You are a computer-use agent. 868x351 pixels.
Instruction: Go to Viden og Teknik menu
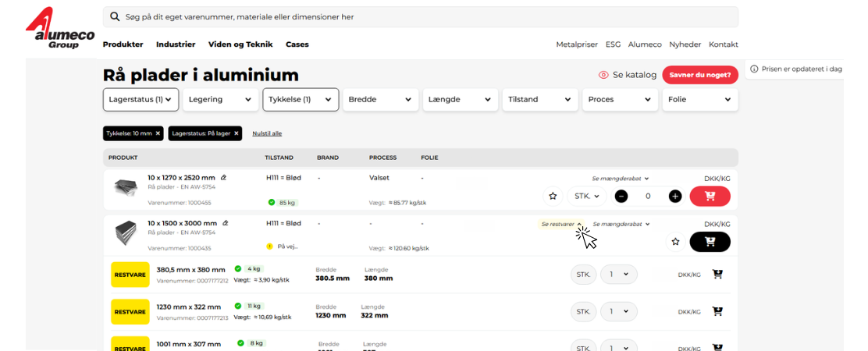coord(240,44)
